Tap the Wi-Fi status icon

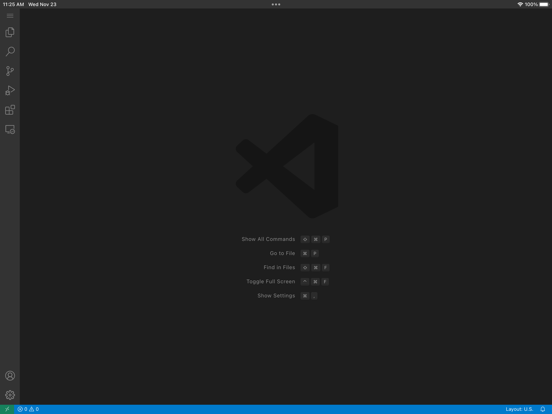[520, 5]
